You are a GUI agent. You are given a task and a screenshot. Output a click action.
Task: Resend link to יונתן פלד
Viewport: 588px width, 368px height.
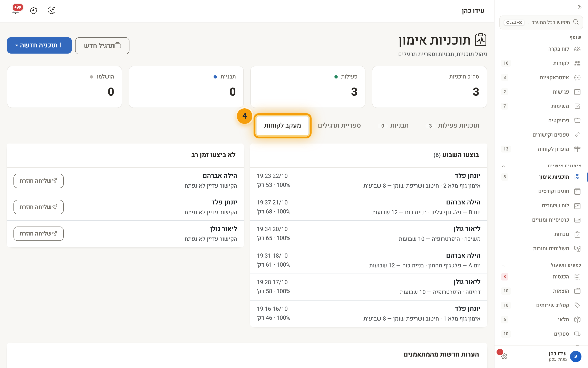(x=39, y=207)
